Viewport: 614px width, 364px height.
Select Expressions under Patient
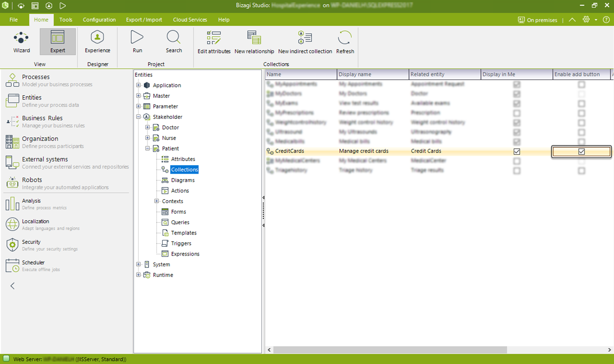point(180,254)
